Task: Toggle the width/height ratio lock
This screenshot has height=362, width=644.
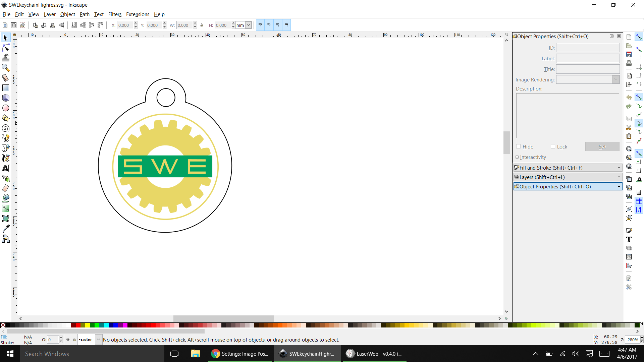Action: point(202,25)
